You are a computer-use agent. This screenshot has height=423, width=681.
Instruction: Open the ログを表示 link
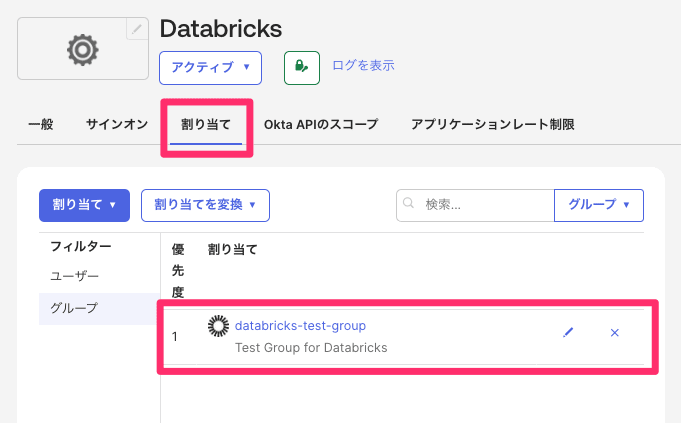pyautogui.click(x=363, y=66)
